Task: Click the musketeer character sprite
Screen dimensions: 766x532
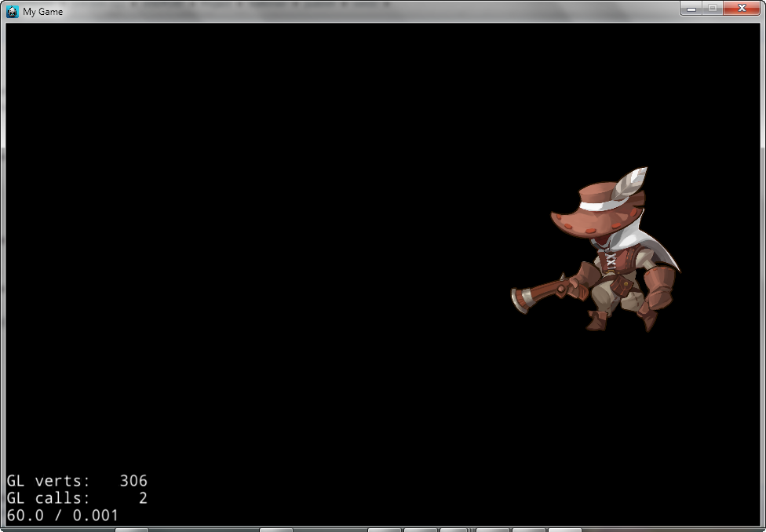Action: click(x=596, y=250)
